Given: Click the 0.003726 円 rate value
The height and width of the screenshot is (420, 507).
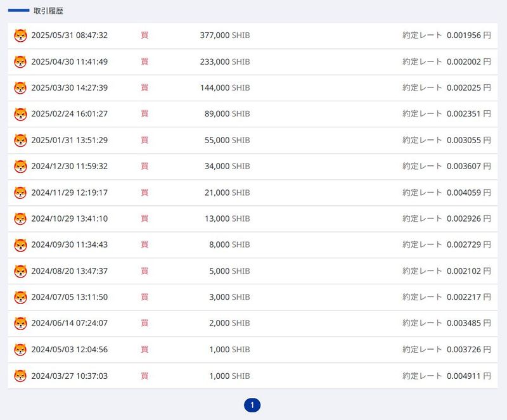Looking at the screenshot, I should [x=468, y=350].
